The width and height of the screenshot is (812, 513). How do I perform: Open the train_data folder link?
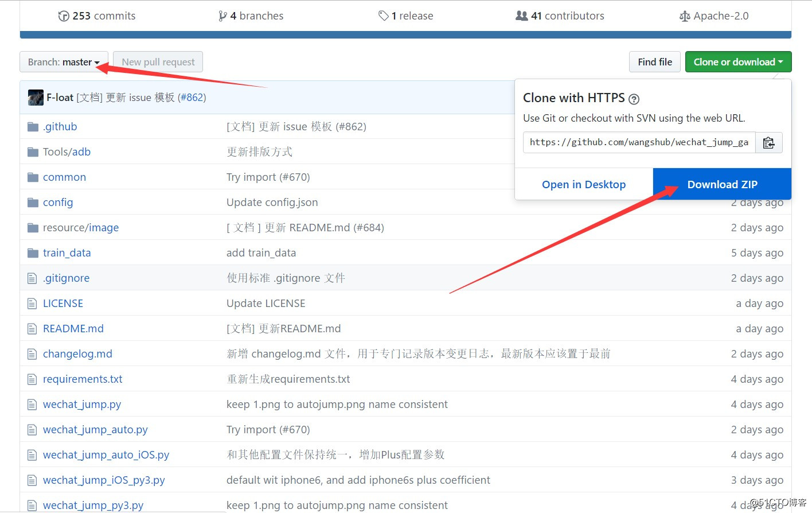point(67,253)
